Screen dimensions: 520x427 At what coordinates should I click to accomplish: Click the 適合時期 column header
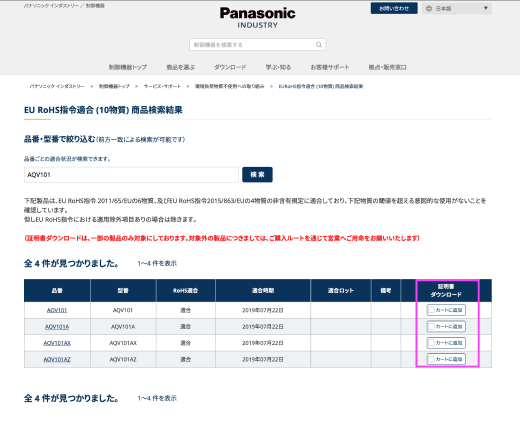click(x=263, y=291)
